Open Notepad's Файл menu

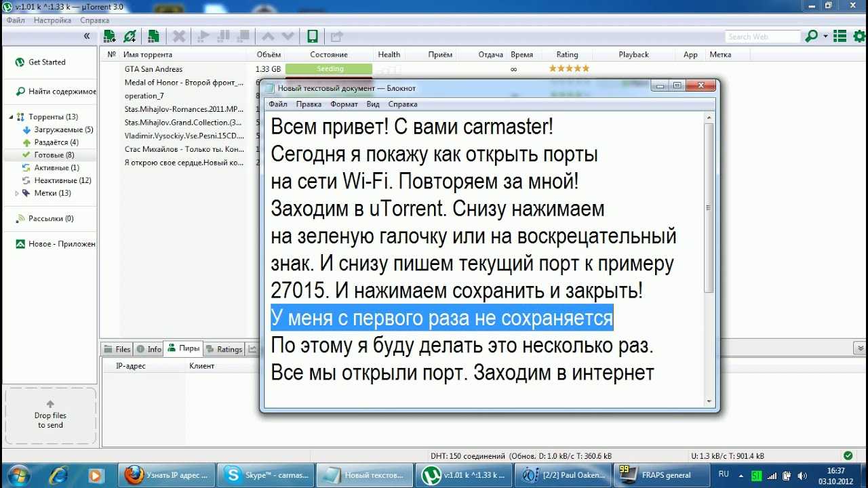click(278, 104)
